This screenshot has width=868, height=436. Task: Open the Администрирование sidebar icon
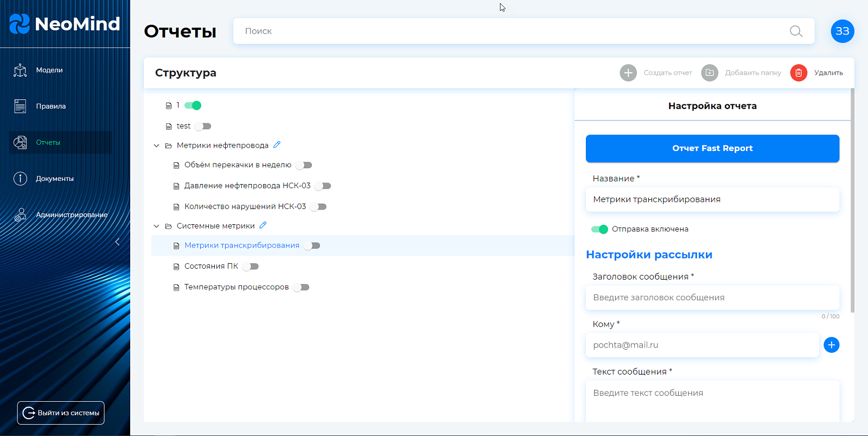pyautogui.click(x=20, y=215)
